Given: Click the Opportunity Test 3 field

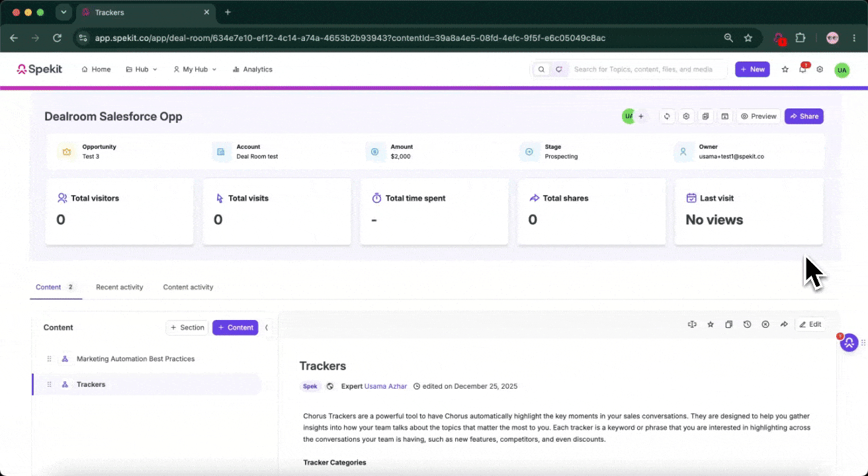Looking at the screenshot, I should pyautogui.click(x=89, y=151).
